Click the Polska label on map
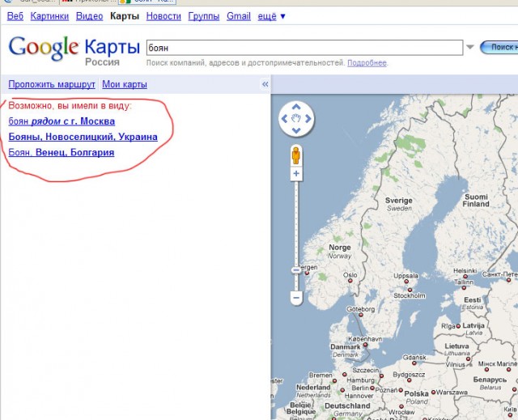This screenshot has width=518, height=420. point(416,393)
